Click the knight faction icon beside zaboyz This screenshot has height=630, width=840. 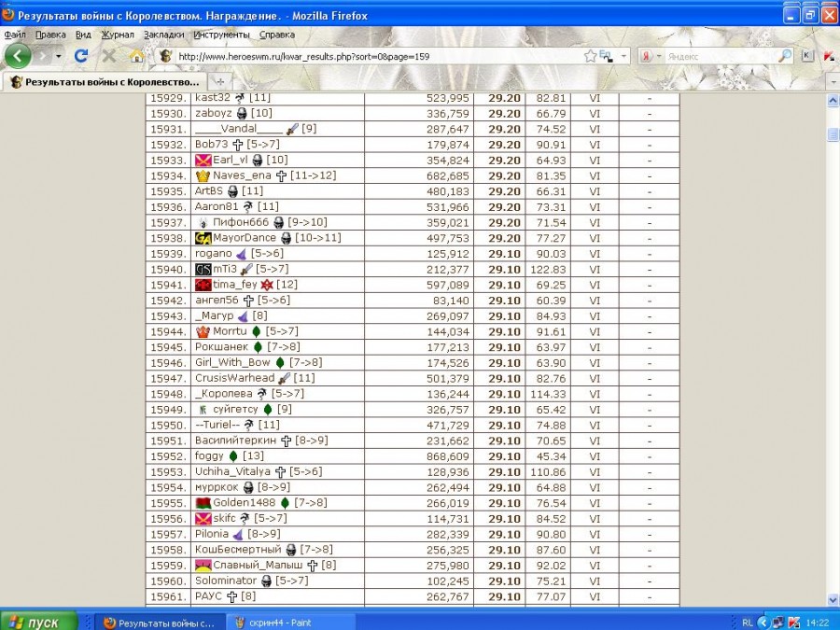point(242,114)
